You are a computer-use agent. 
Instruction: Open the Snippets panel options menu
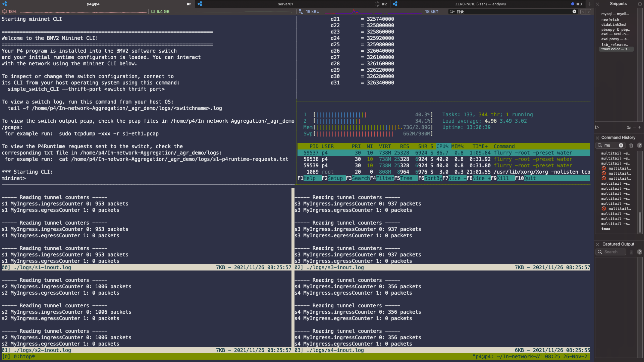640,4
